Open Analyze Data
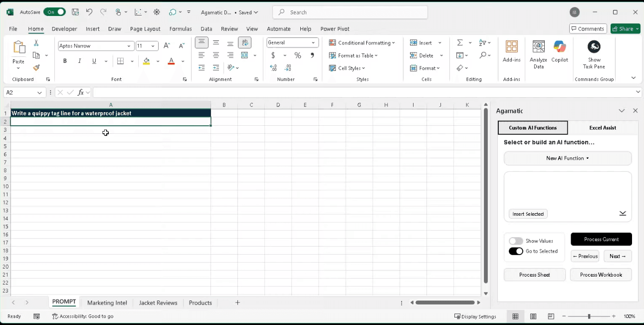This screenshot has height=325, width=644. 538,52
